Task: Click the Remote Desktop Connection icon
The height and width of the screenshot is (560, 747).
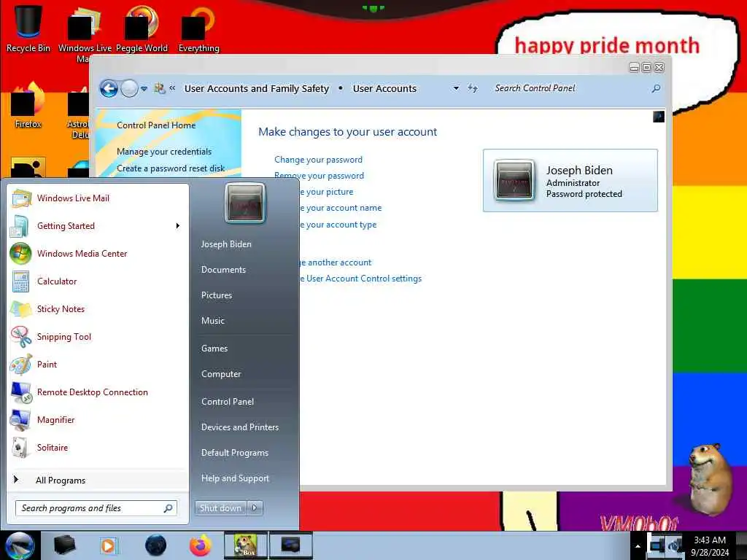Action: click(x=21, y=392)
